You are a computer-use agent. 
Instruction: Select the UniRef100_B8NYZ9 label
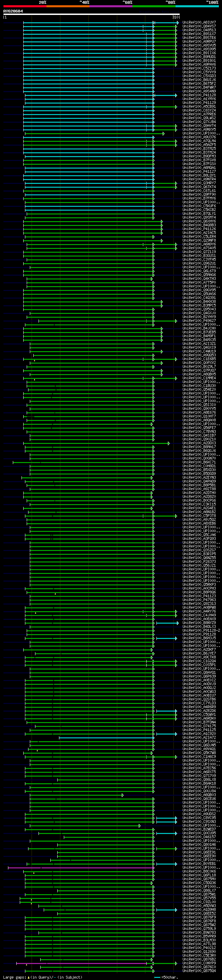pyautogui.click(x=199, y=623)
